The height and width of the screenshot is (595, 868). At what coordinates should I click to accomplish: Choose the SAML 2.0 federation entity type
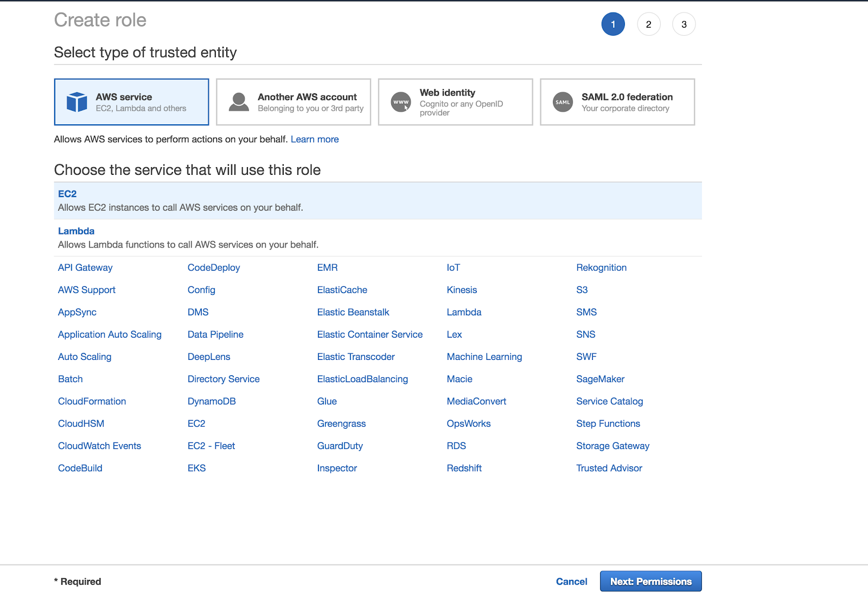coord(617,102)
